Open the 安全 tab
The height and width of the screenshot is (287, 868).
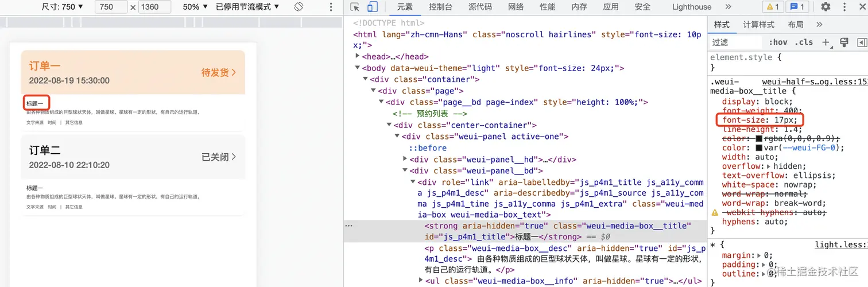(x=642, y=7)
